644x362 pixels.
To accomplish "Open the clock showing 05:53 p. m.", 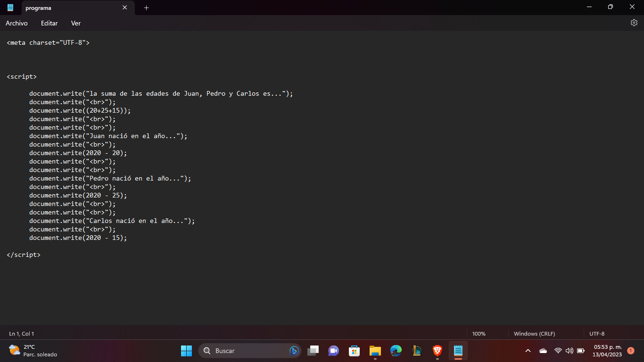I will tap(607, 351).
